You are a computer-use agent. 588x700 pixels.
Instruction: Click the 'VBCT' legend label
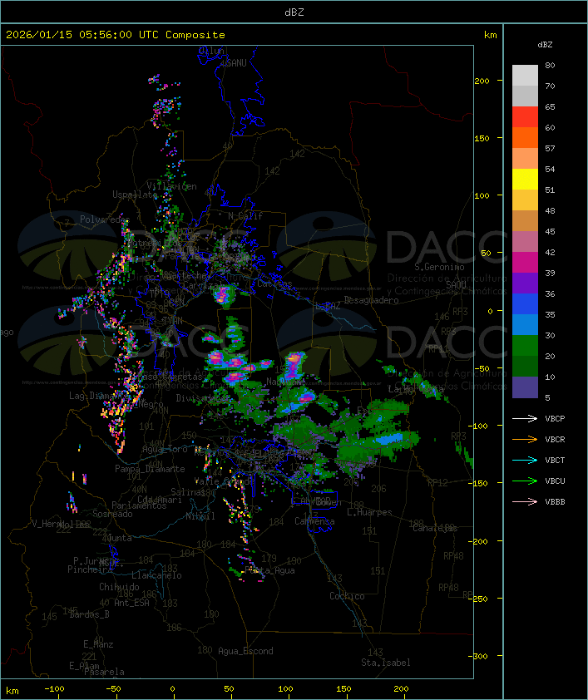pyautogui.click(x=555, y=460)
